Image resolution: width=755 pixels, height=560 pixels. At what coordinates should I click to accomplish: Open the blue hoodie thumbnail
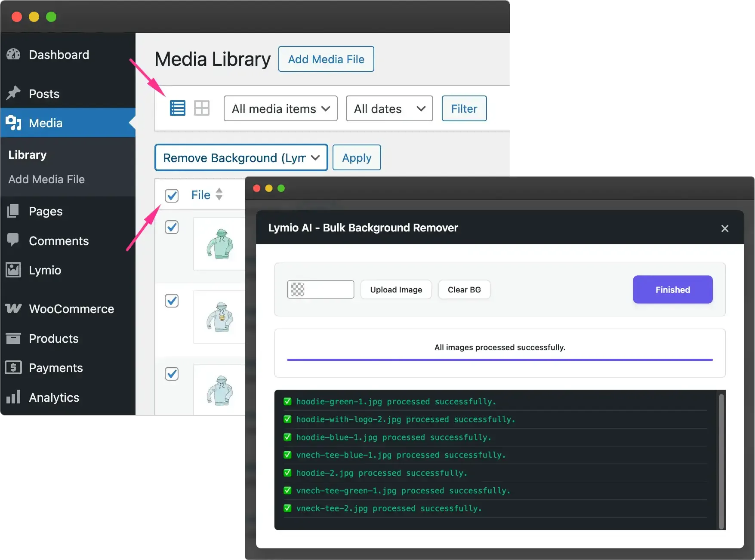pyautogui.click(x=220, y=390)
